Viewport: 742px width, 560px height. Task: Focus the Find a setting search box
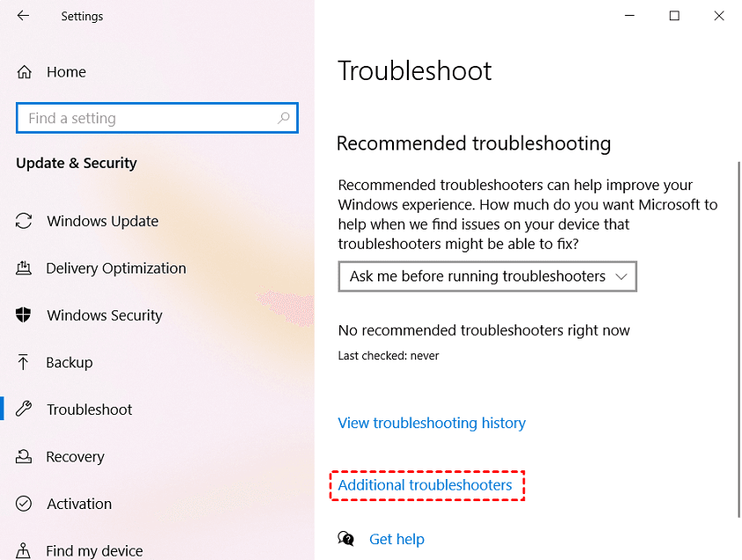[149, 118]
